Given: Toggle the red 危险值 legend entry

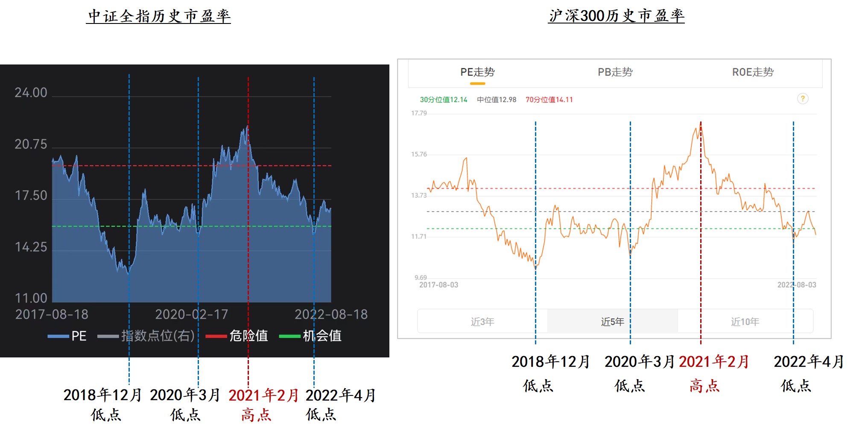Looking at the screenshot, I should coord(237,336).
